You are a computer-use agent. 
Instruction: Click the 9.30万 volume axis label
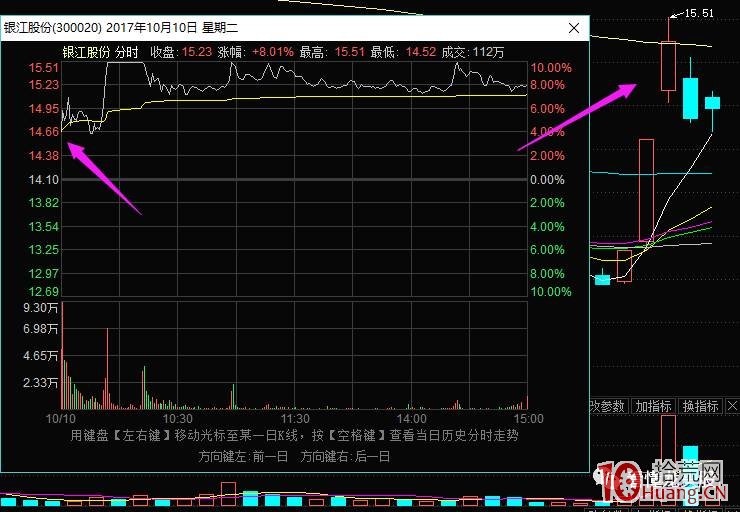click(x=41, y=308)
